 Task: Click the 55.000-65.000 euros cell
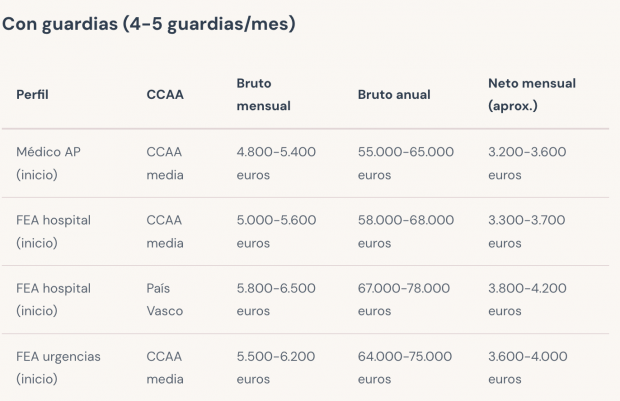pyautogui.click(x=405, y=163)
